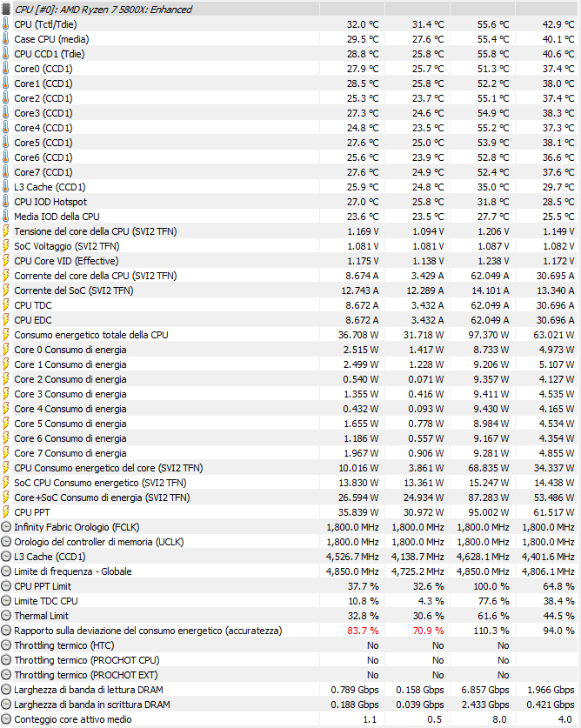The height and width of the screenshot is (728, 581).
Task: Select Larghezza di banda in scrittura DRAM label
Action: click(92, 705)
